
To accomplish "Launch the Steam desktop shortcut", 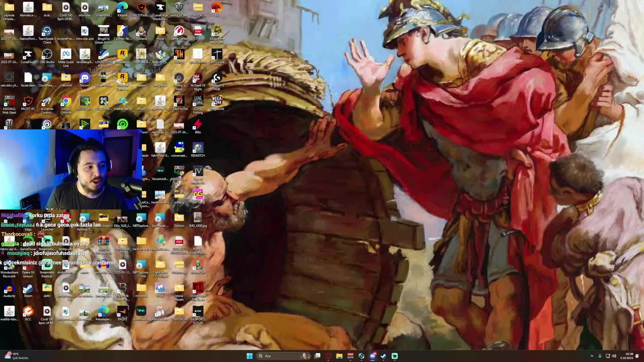I will 28,291.
